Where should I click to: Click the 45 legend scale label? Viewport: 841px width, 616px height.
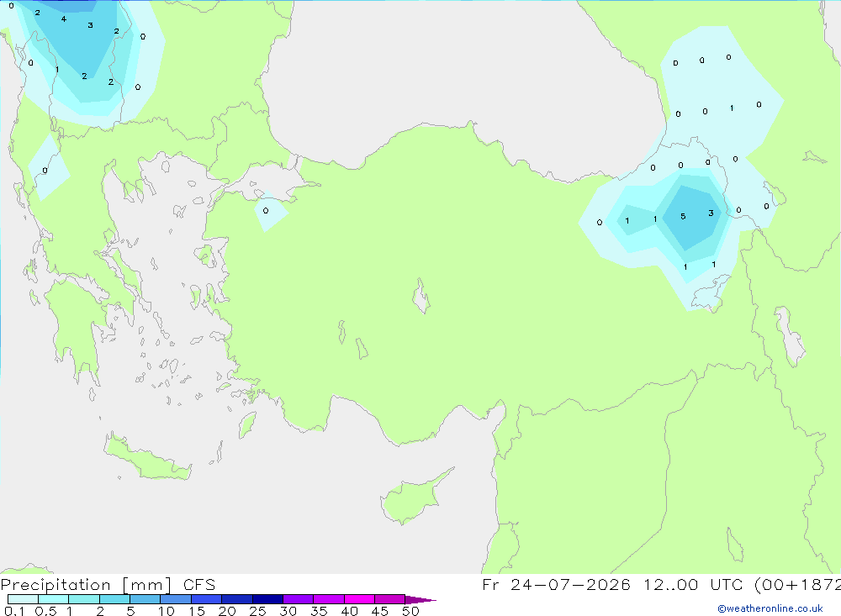click(380, 611)
